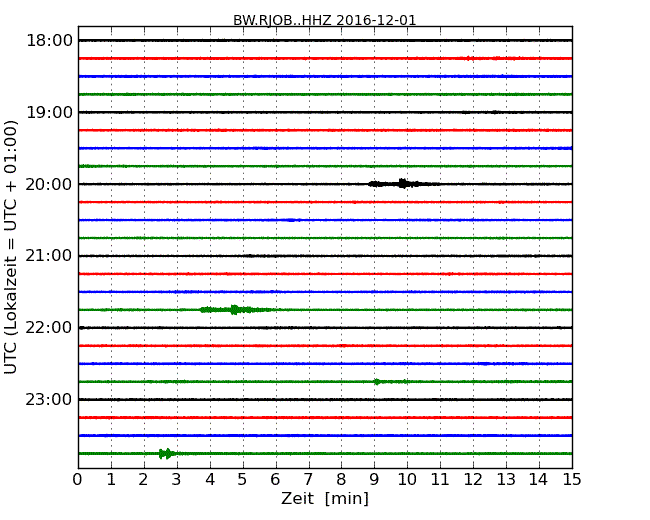
Task: Click the x-axis minute tick '13'
Action: [x=506, y=480]
